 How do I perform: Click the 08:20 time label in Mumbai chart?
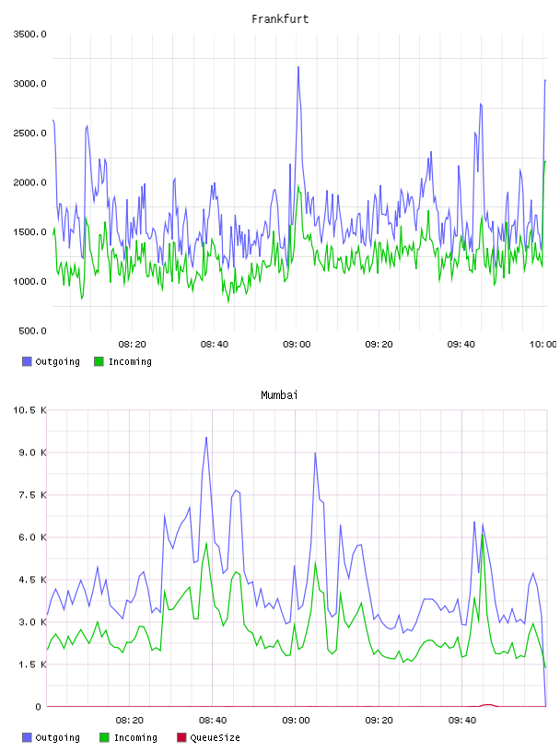[130, 721]
